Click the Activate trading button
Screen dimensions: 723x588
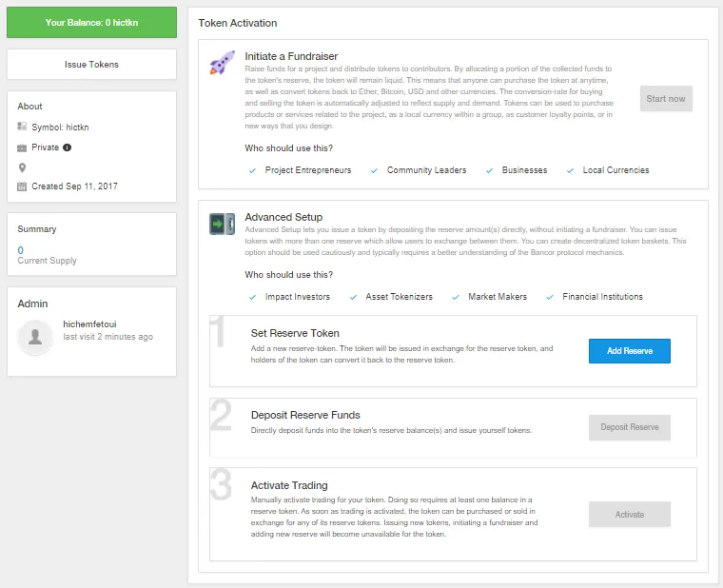click(630, 514)
